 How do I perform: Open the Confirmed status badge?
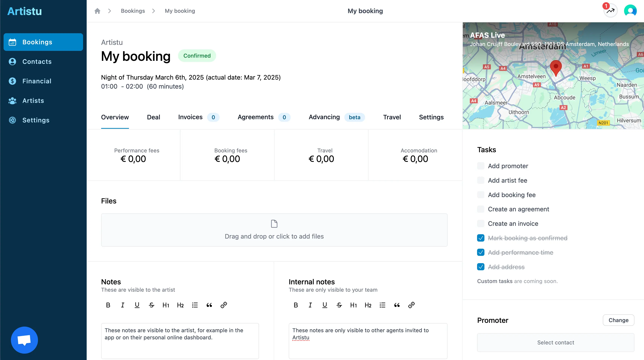pyautogui.click(x=197, y=56)
